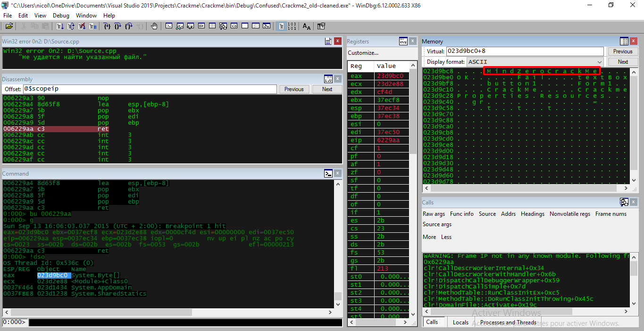This screenshot has height=331, width=644.
Task: Open the Locals window via toolbar icon
Action: tap(191, 26)
